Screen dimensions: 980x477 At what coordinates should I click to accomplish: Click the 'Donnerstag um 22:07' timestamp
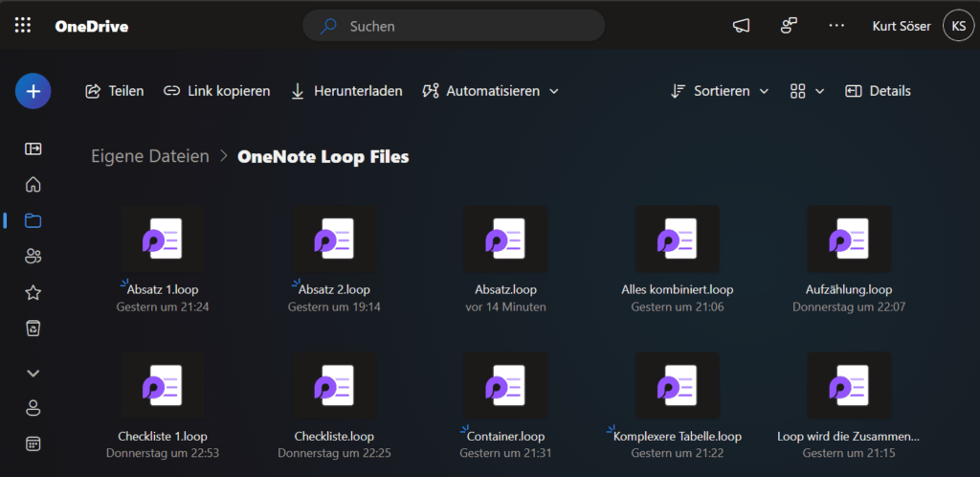[849, 307]
